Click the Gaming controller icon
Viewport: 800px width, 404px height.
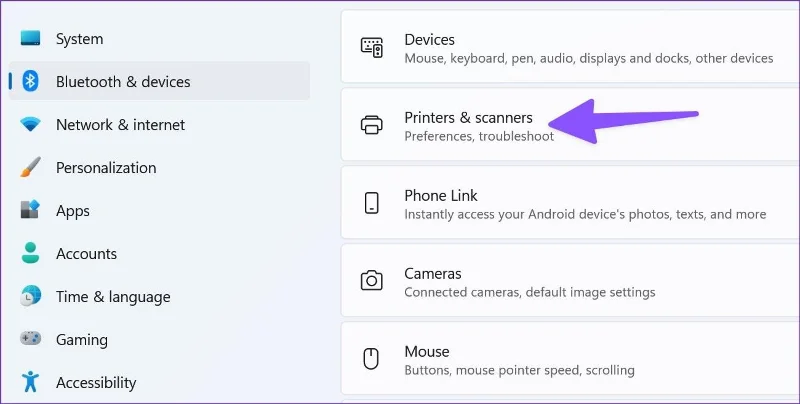coord(30,338)
